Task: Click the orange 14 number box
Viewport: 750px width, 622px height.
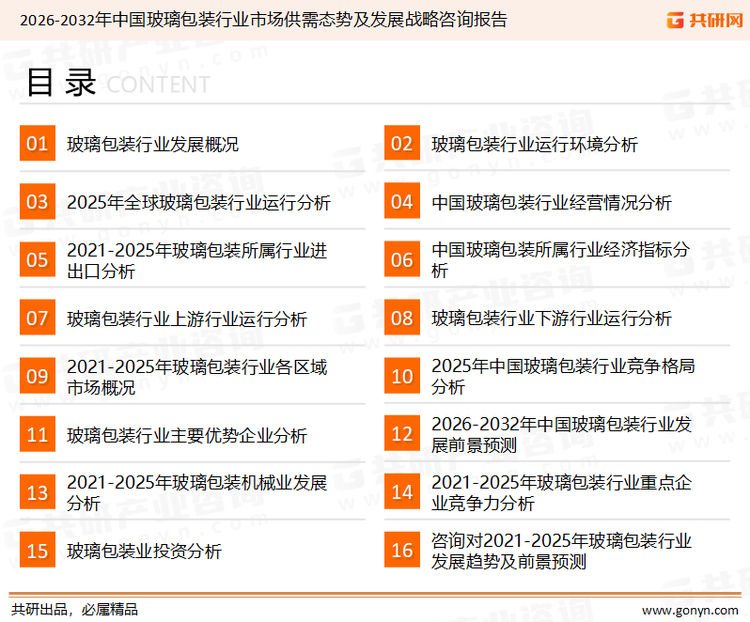Action: 402,492
